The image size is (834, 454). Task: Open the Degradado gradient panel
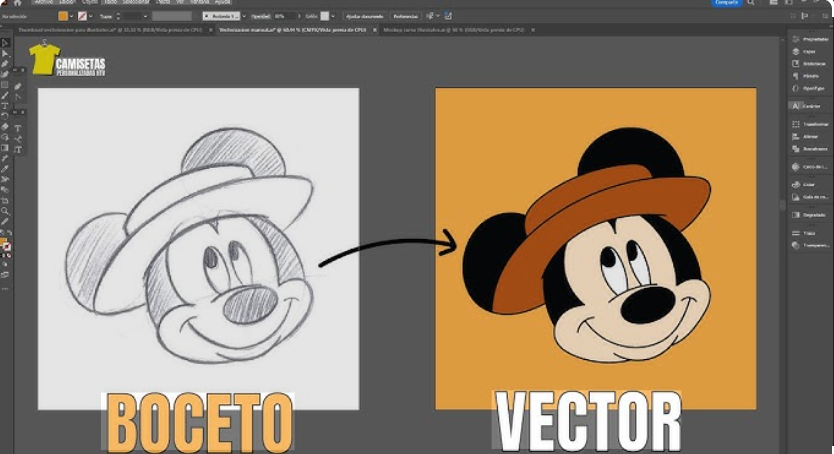pyautogui.click(x=809, y=215)
